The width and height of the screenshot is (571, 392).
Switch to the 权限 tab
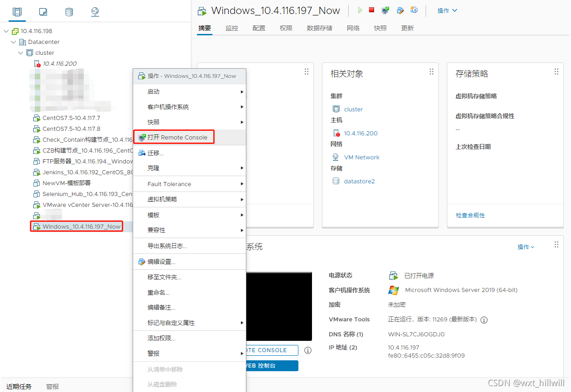pos(286,28)
